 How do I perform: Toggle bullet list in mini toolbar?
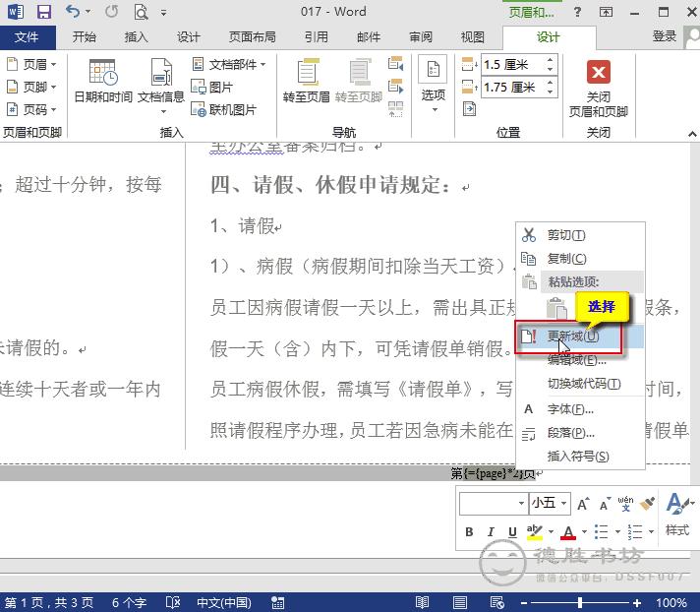tap(601, 531)
